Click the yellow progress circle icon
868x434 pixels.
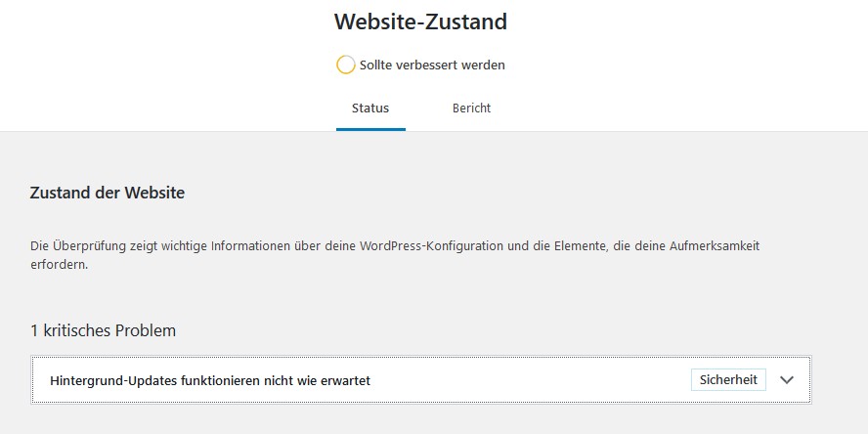point(345,65)
